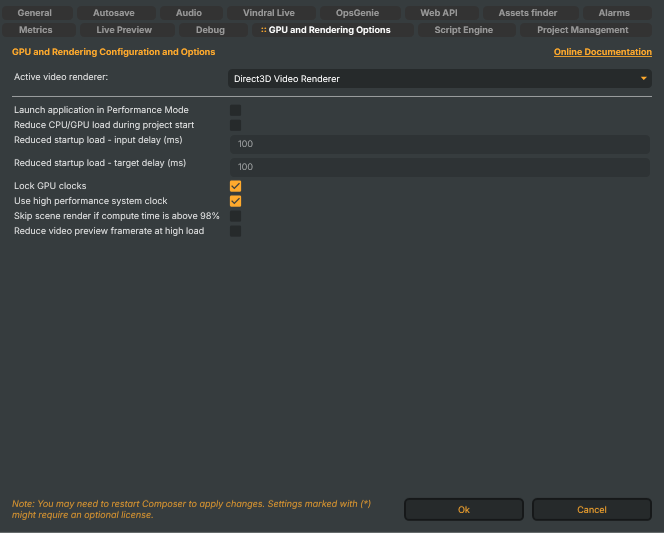Viewport: 664px width, 533px height.
Task: Click the 'Lock GPU clocks' label
Action: click(50, 186)
